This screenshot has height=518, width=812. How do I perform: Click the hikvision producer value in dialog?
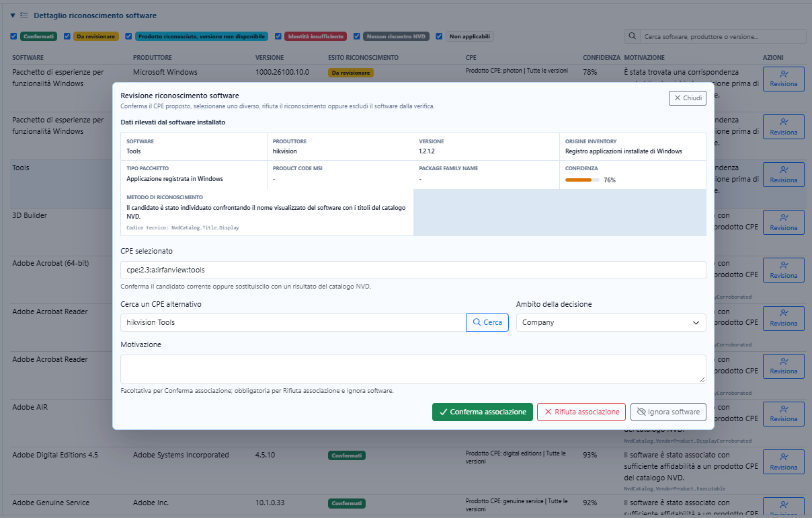click(286, 151)
